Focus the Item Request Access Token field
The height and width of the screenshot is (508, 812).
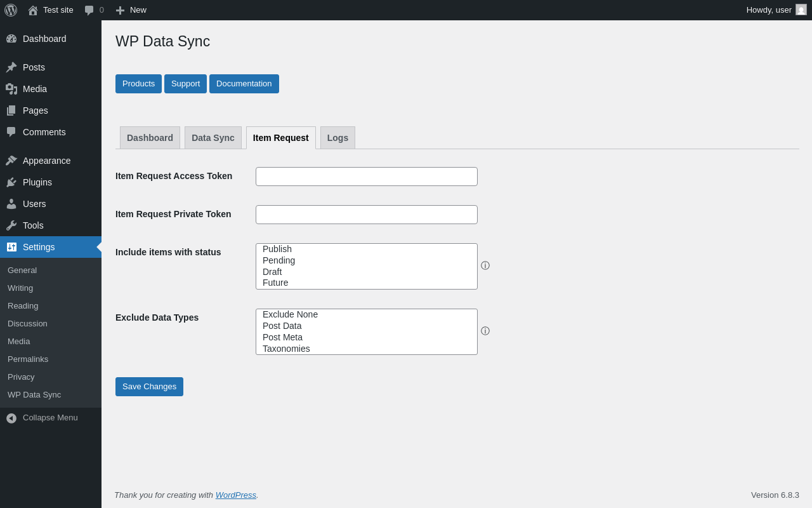(366, 177)
